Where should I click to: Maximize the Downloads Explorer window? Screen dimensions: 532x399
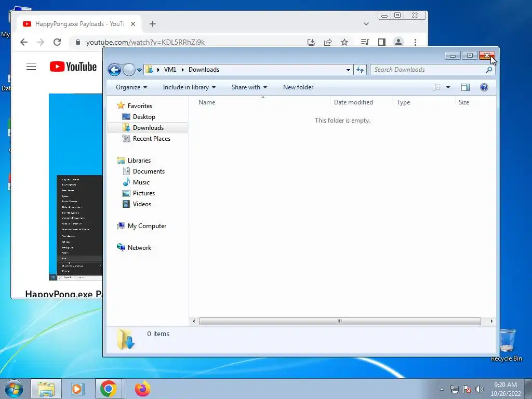coord(470,55)
